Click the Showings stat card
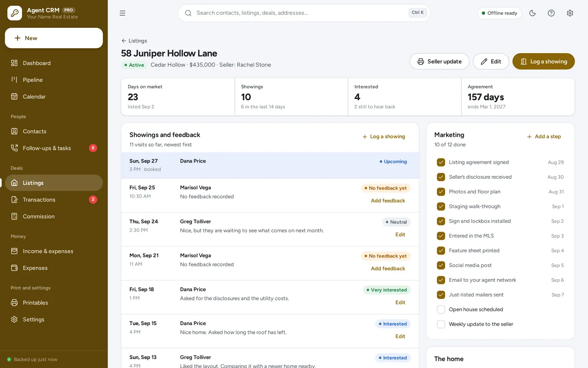The image size is (588, 368). click(291, 97)
